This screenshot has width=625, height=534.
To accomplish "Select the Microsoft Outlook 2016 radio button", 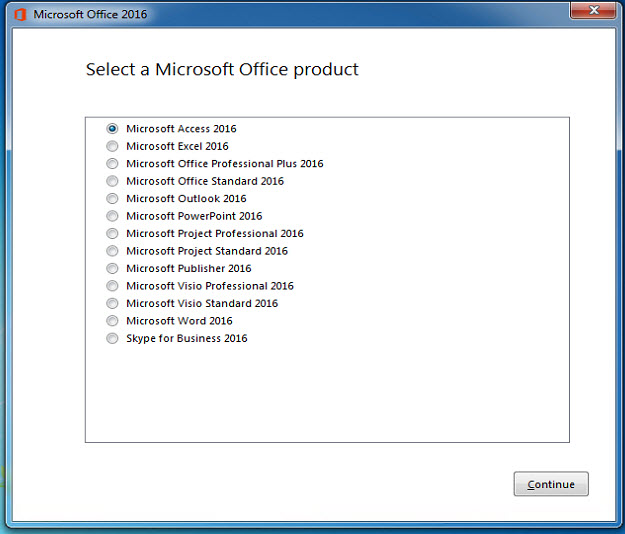I will (112, 198).
